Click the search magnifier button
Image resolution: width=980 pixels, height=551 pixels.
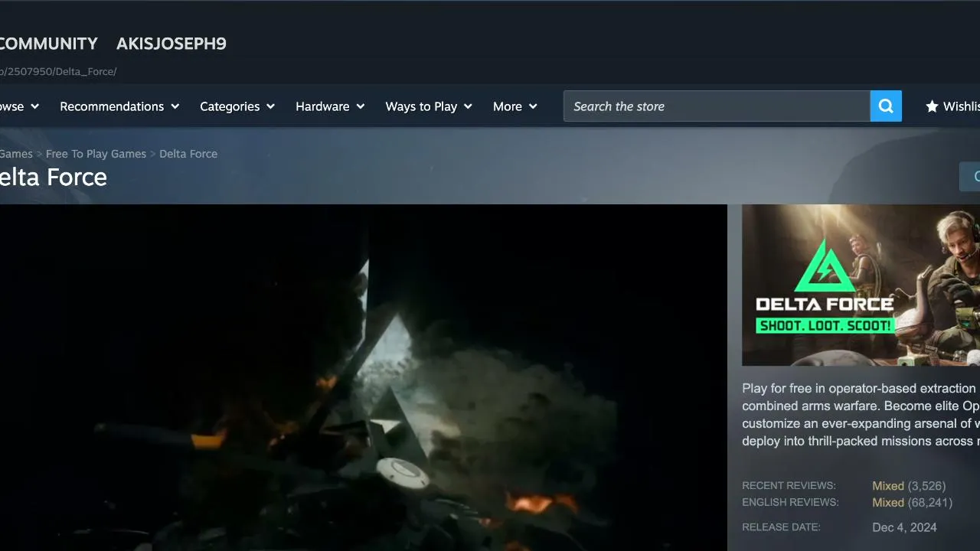[x=886, y=106]
